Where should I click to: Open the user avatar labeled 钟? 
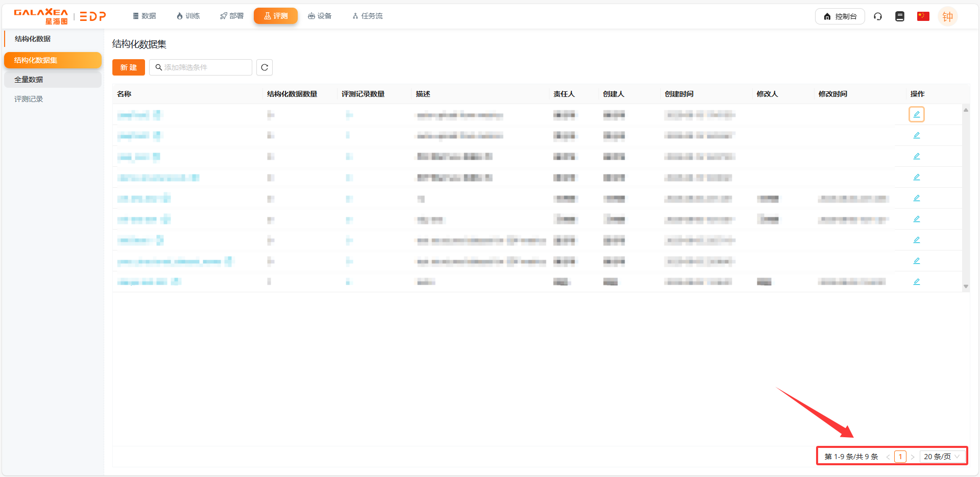(947, 16)
